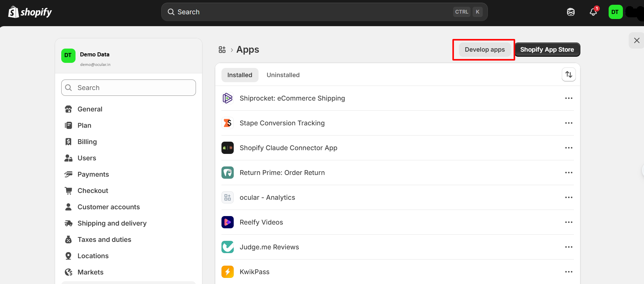Open more options for KwikPass
644x284 pixels.
569,272
